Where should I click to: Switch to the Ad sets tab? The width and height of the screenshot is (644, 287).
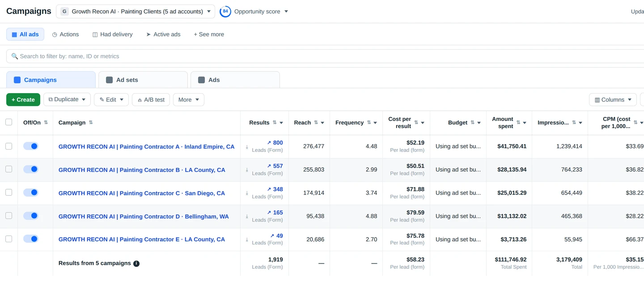click(143, 80)
